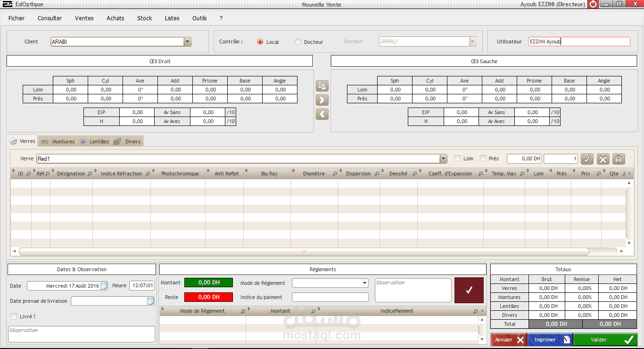Click the 0,00 DH price field in Verre row
Image resolution: width=644 pixels, height=349 pixels.
[524, 159]
